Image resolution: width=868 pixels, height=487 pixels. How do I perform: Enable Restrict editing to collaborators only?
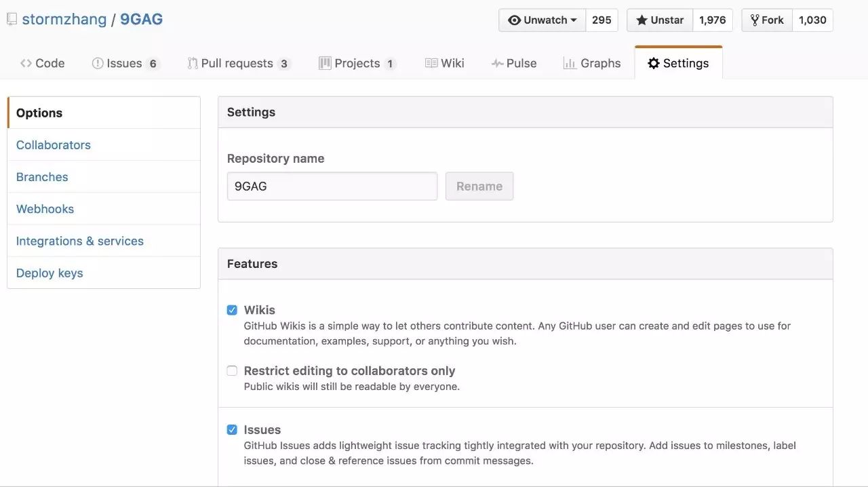click(232, 370)
